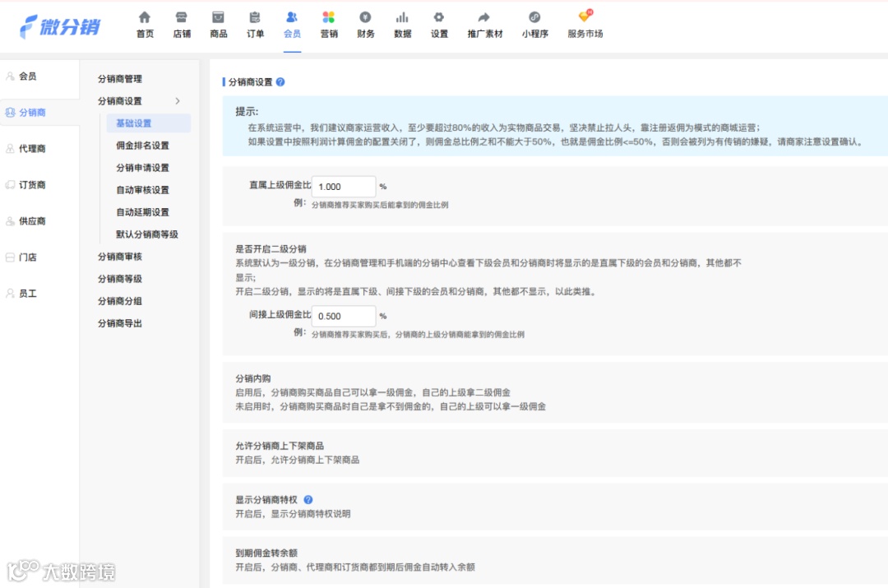888x588 pixels.
Task: Go to 分销商分组 page
Action: (120, 301)
